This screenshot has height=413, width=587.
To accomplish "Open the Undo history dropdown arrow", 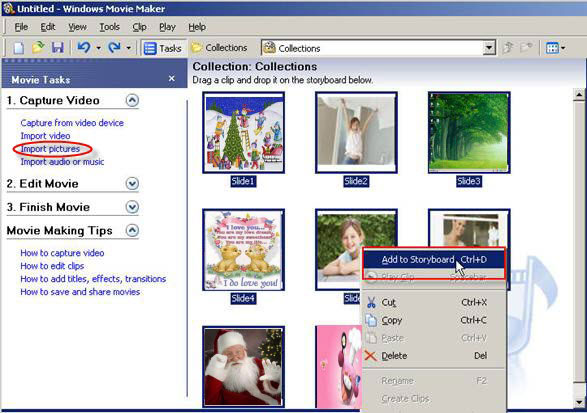I will pyautogui.click(x=98, y=48).
